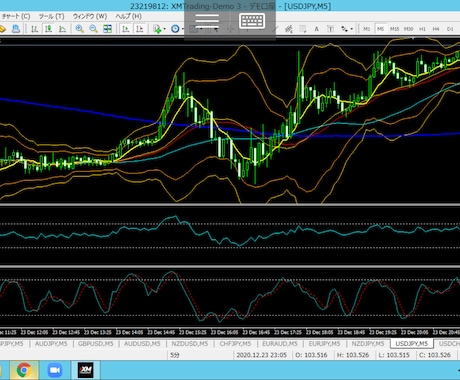The height and width of the screenshot is (380, 460).
Task: Open the periods clock icon
Action: pos(175,29)
